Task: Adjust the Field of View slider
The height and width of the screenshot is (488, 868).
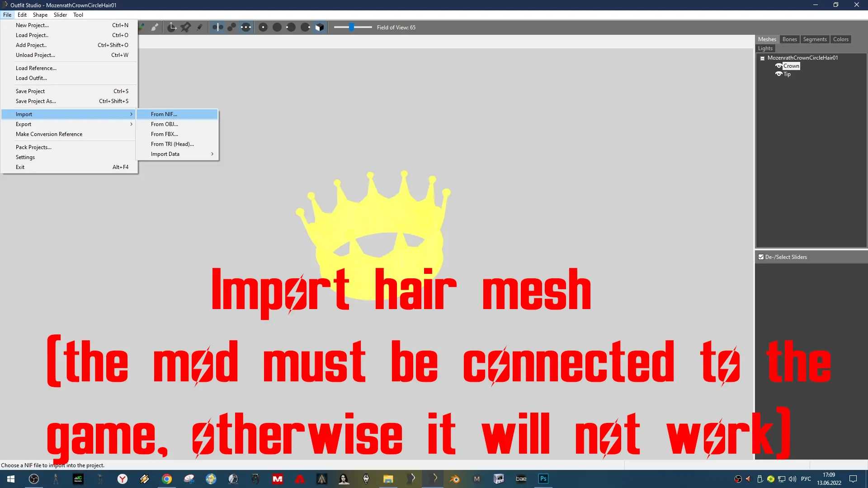Action: tap(353, 27)
